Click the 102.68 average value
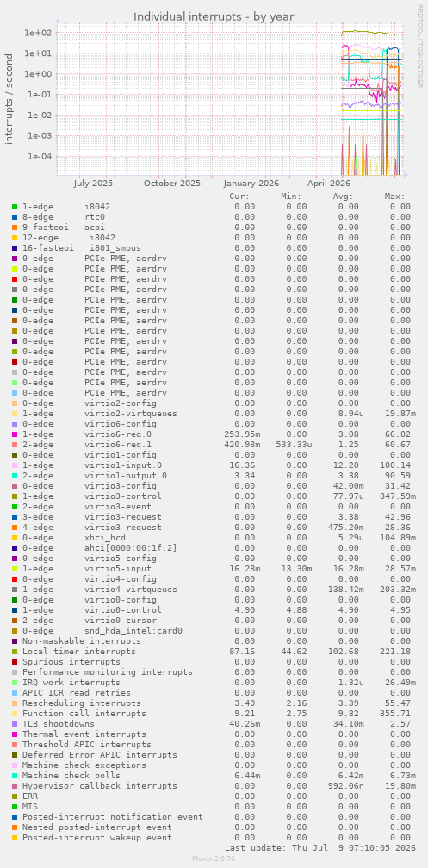Viewport: 428px width, 868px height. [344, 652]
